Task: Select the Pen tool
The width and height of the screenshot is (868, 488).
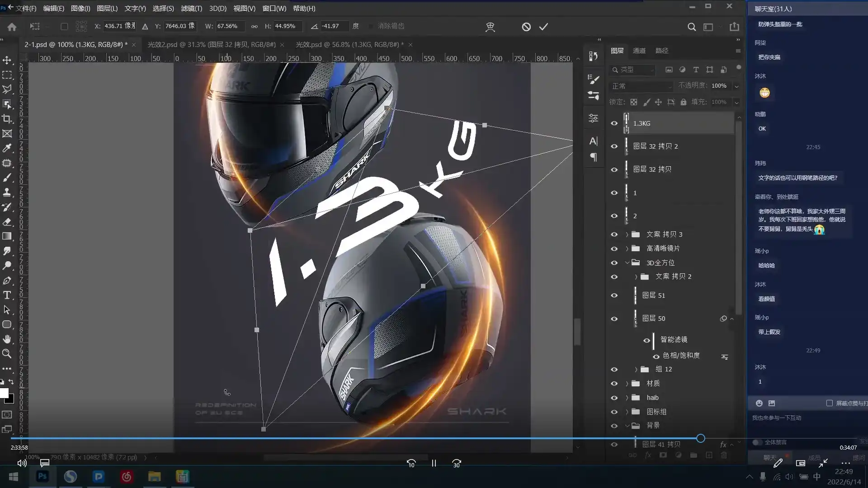Action: coord(7,281)
